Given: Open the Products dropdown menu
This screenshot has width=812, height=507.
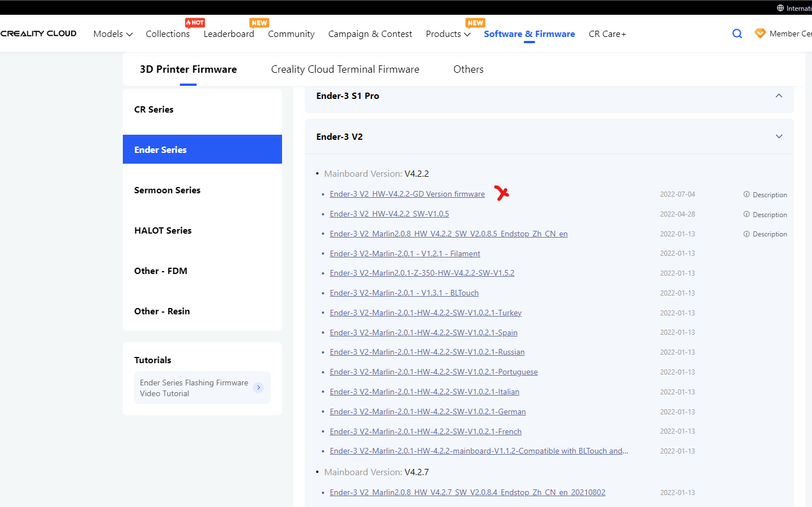Looking at the screenshot, I should coord(448,34).
